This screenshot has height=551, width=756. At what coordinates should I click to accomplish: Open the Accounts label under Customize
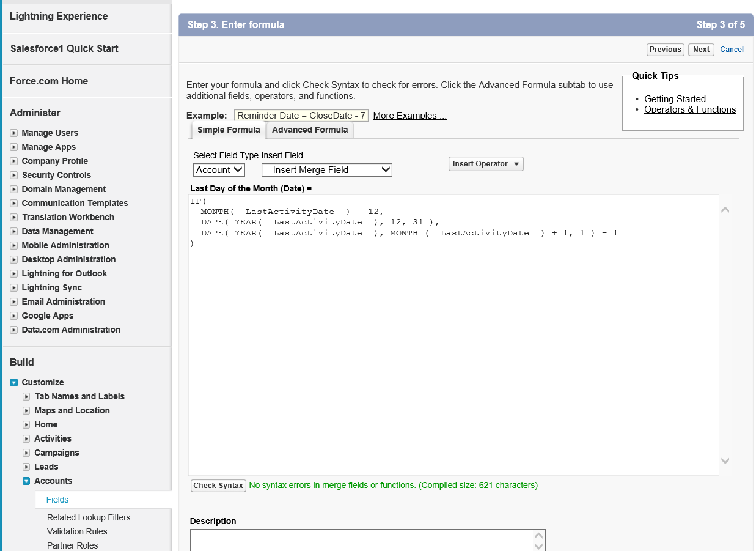53,481
